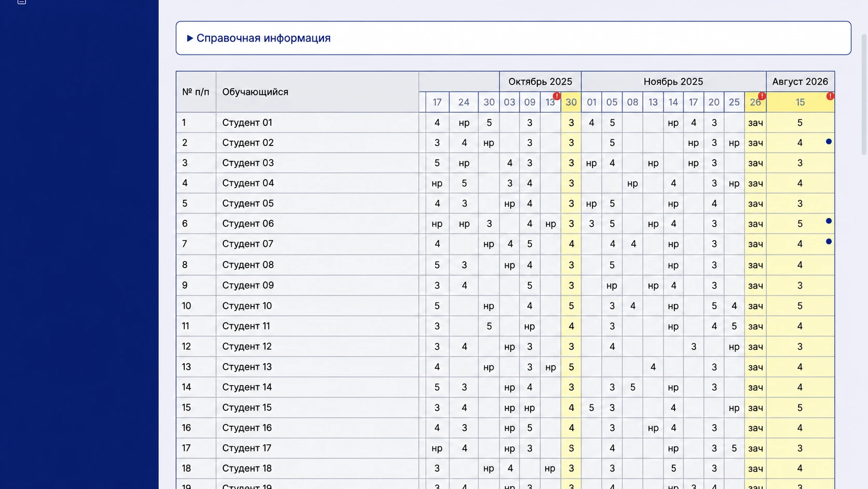Image resolution: width=868 pixels, height=489 pixels.
Task: Select date column header 09
Action: [530, 102]
